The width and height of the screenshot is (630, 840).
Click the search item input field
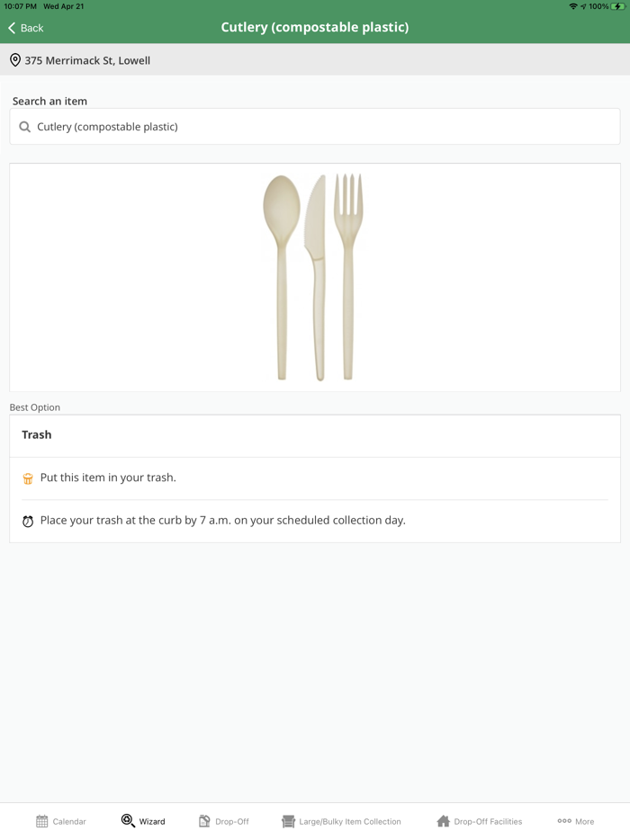(x=324, y=127)
